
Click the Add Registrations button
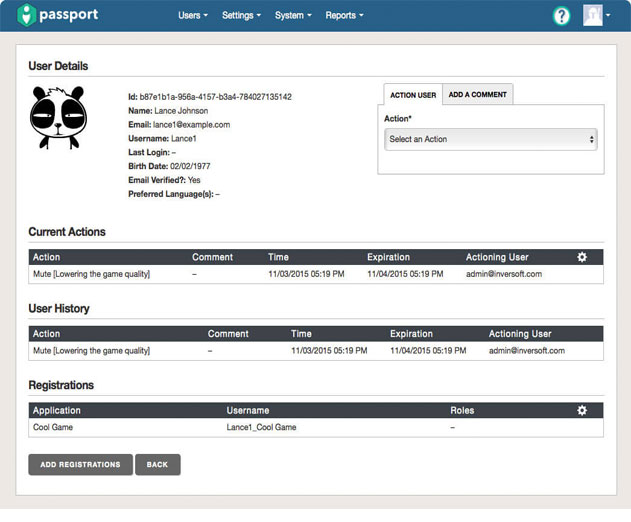[x=80, y=464]
